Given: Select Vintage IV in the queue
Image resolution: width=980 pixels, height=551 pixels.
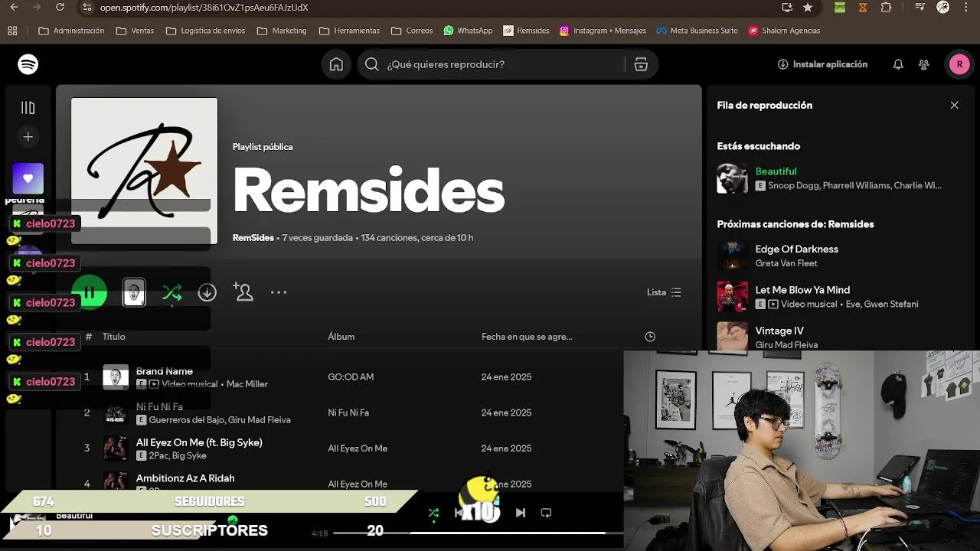Looking at the screenshot, I should 779,331.
